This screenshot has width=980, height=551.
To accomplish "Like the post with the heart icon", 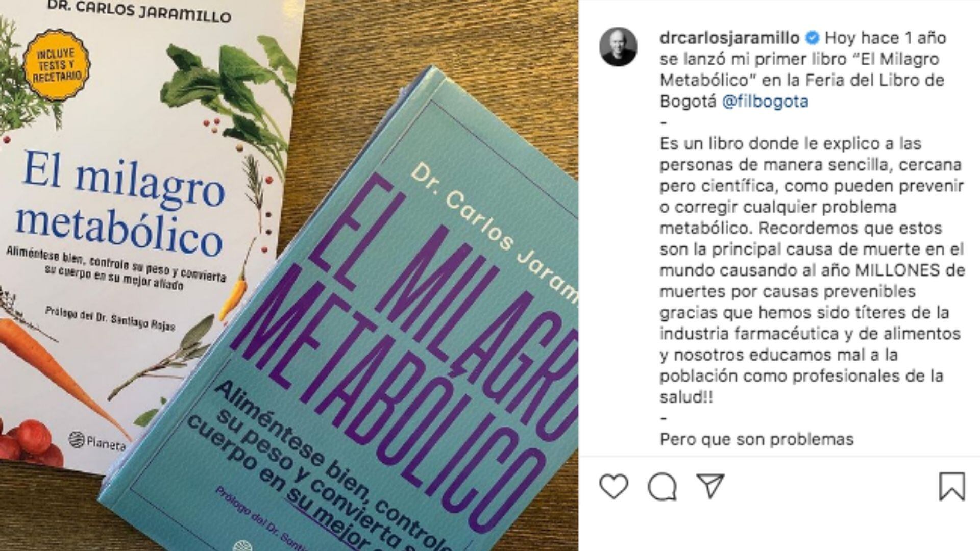I will point(614,486).
